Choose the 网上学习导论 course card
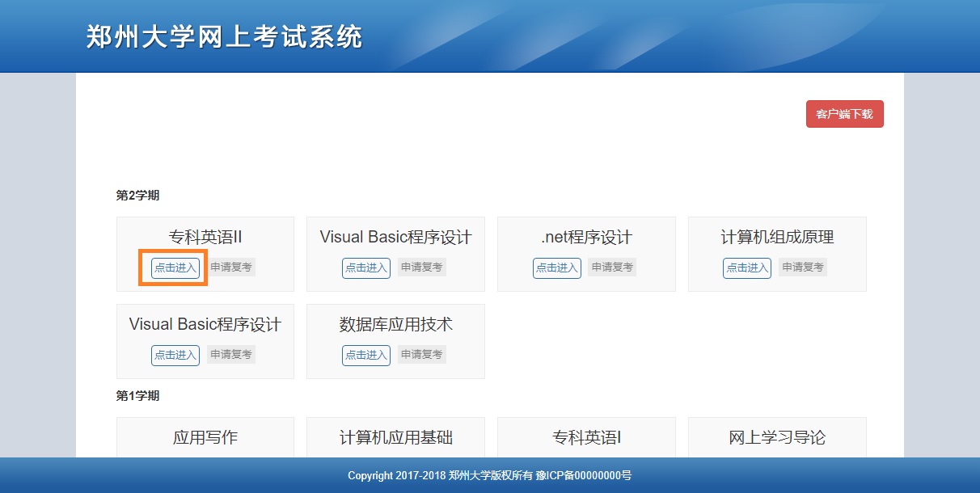Viewport: 980px width, 493px height. (777, 437)
